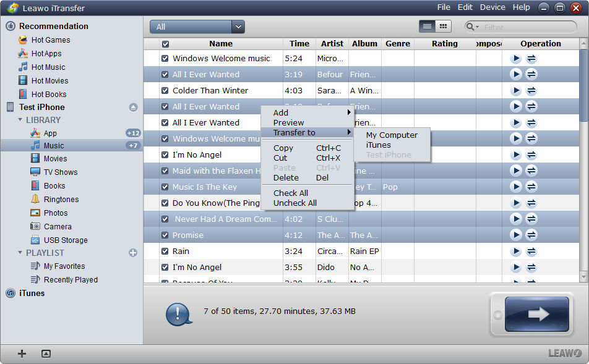Open the Edit menu
Screen dimensions: 589x364
tap(465, 7)
